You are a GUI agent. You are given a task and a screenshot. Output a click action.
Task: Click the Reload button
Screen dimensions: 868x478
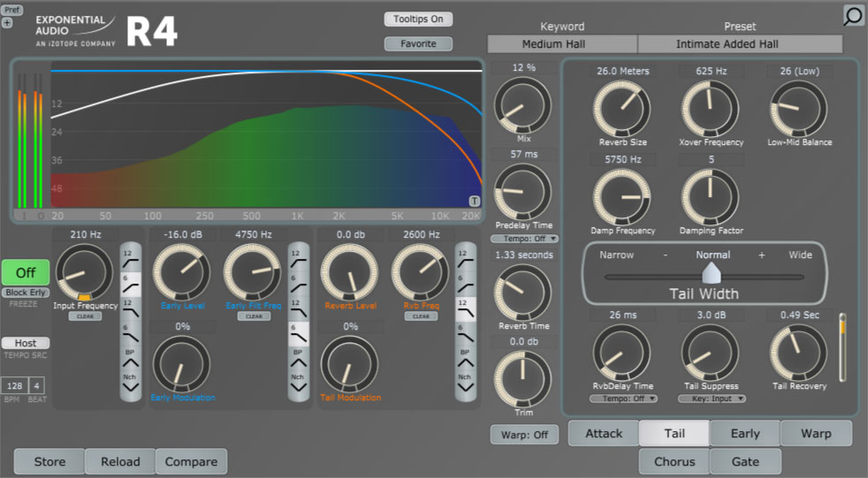(x=120, y=461)
